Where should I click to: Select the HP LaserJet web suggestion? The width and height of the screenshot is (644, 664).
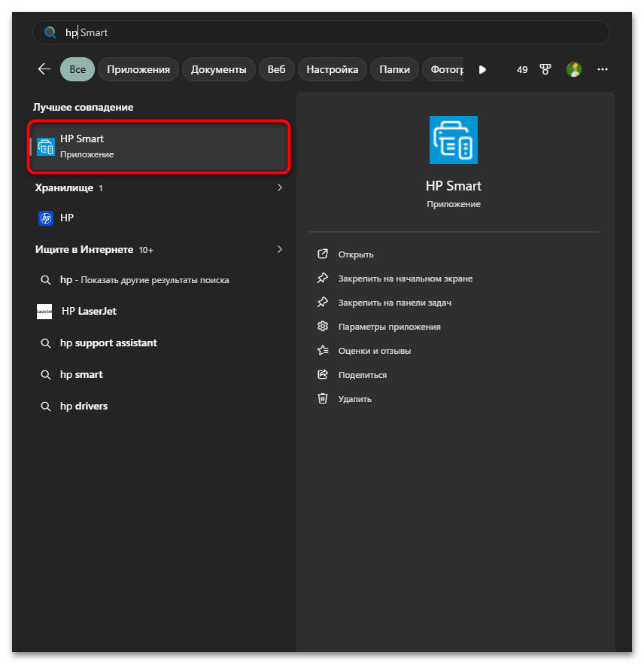(x=159, y=311)
